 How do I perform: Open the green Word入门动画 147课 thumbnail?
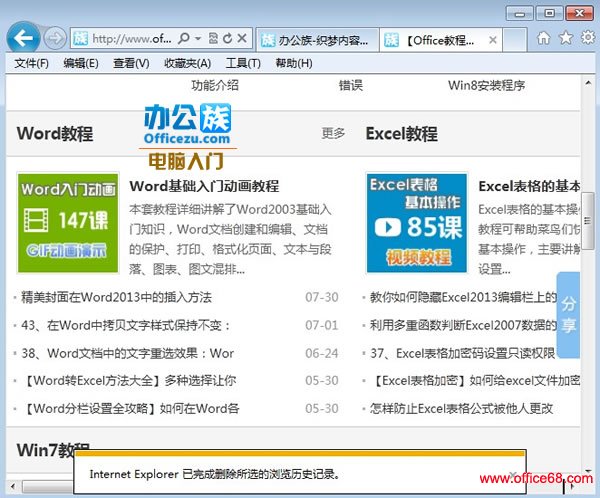coord(68,223)
